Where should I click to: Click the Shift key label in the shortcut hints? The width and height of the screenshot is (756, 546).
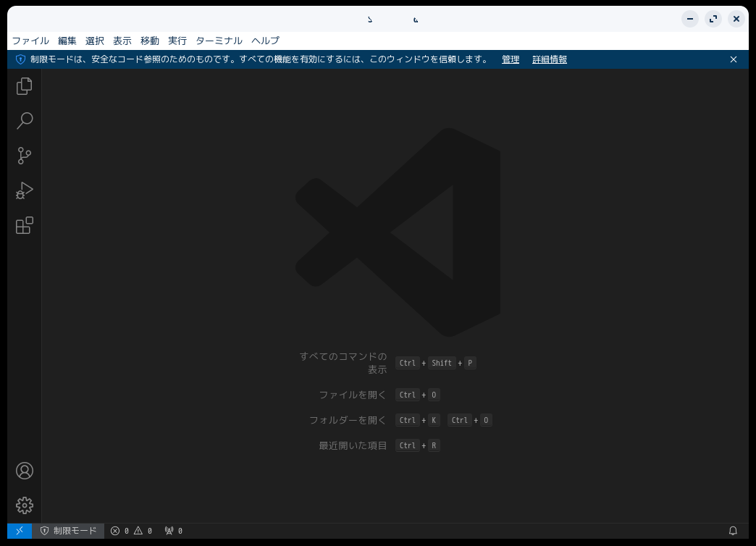(442, 363)
